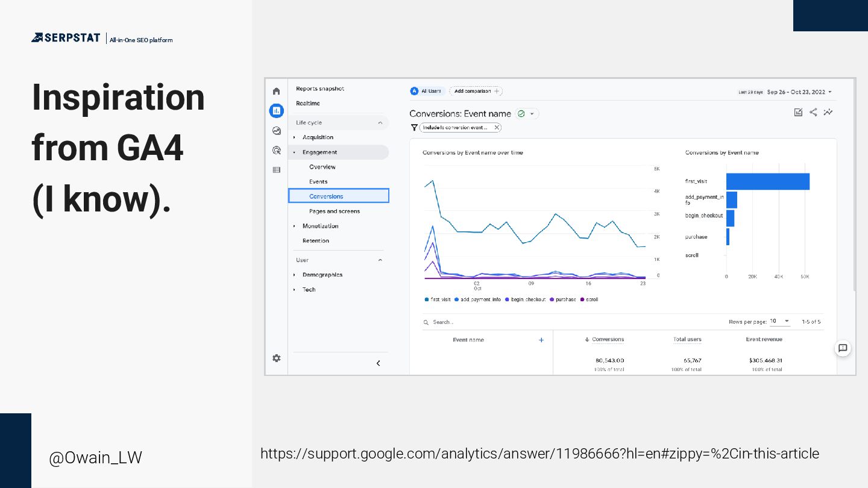This screenshot has height=488, width=868.
Task: Open the GA4 Home icon
Action: pos(276,91)
